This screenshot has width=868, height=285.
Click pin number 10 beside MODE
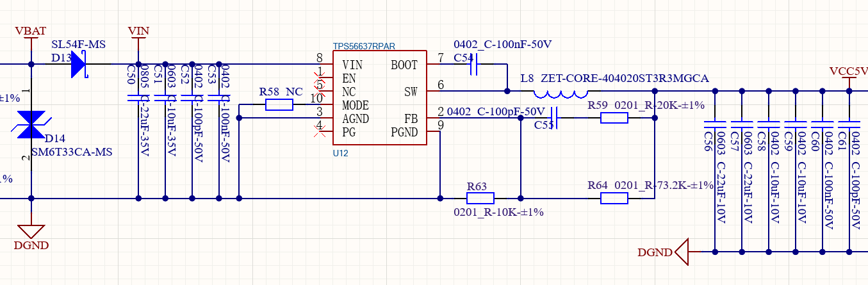point(316,99)
